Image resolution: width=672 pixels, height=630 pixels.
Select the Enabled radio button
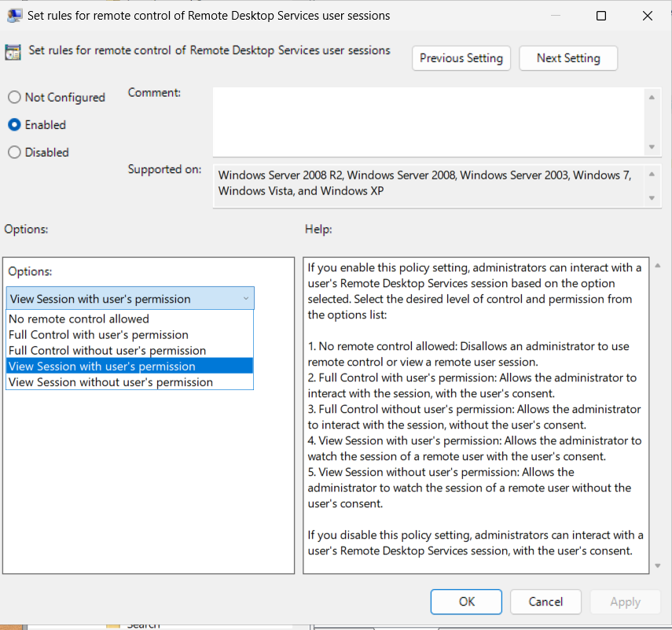tap(14, 125)
